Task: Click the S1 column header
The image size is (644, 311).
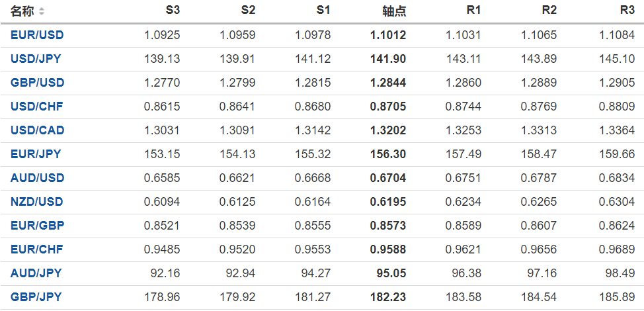Action: pyautogui.click(x=323, y=11)
